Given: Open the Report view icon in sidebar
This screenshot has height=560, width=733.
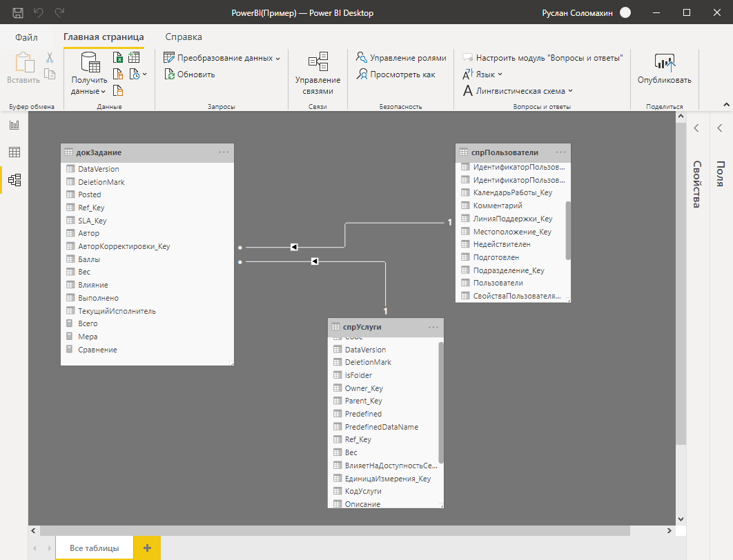Looking at the screenshot, I should (x=14, y=125).
